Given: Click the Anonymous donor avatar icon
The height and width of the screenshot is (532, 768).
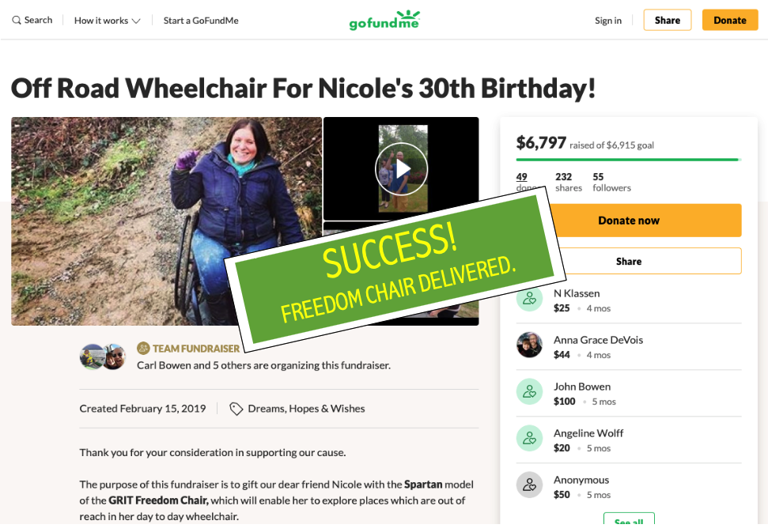Looking at the screenshot, I should [x=530, y=485].
